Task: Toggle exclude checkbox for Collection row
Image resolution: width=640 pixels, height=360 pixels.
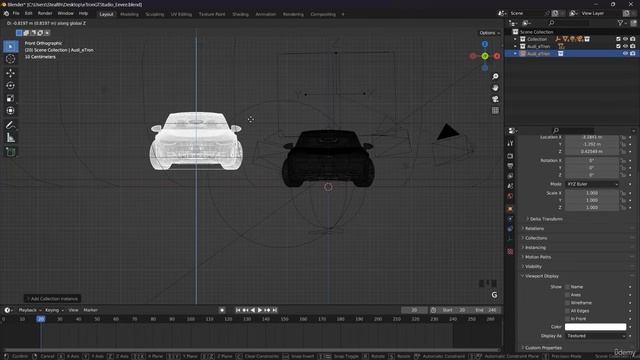Action: tap(618, 39)
